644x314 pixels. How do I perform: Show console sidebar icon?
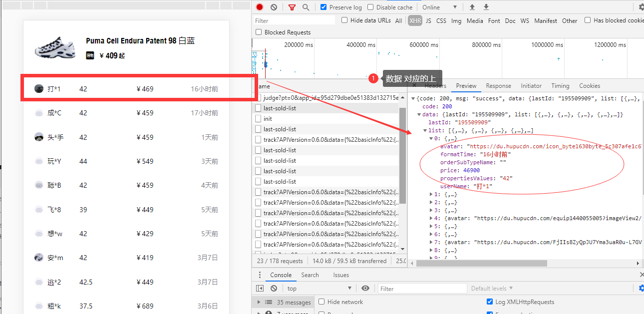pos(260,288)
